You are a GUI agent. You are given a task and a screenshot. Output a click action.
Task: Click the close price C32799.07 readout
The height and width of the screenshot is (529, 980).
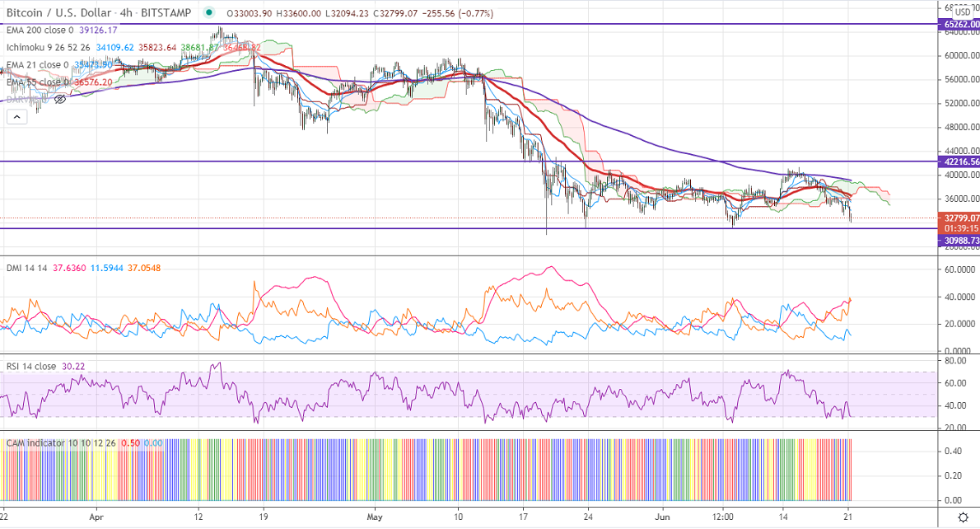[395, 13]
